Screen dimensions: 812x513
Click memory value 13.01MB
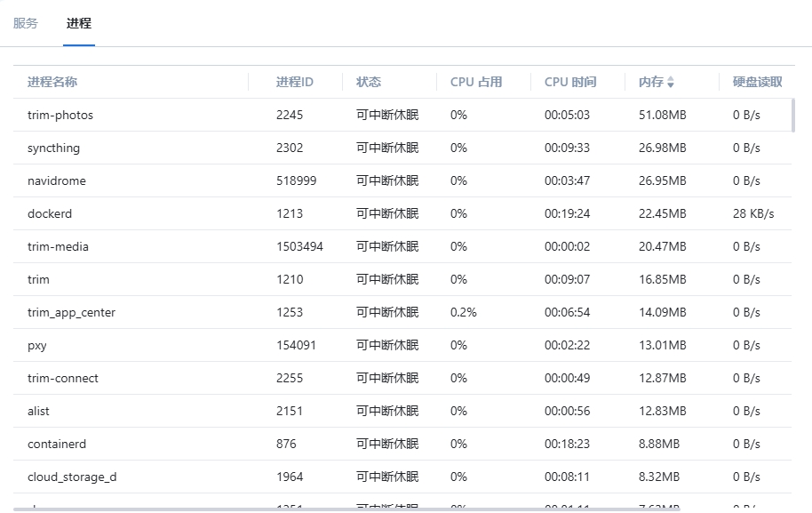point(663,345)
